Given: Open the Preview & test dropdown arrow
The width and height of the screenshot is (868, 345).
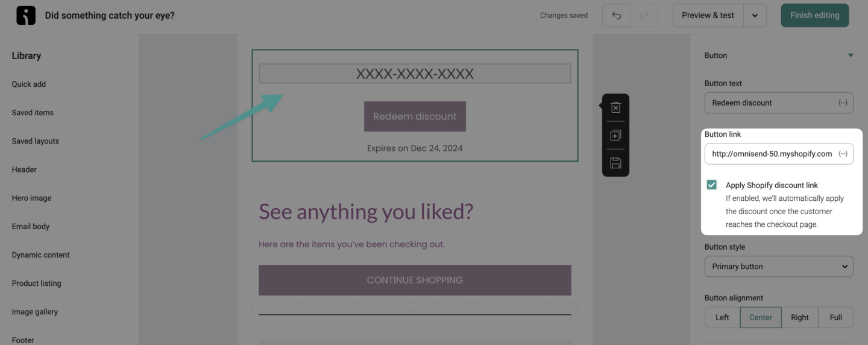Looking at the screenshot, I should [x=755, y=16].
